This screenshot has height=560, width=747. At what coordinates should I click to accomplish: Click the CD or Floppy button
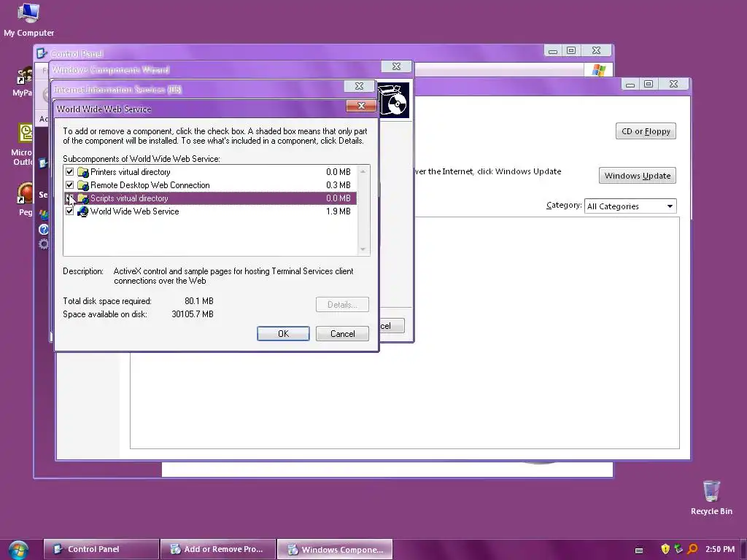coord(646,131)
